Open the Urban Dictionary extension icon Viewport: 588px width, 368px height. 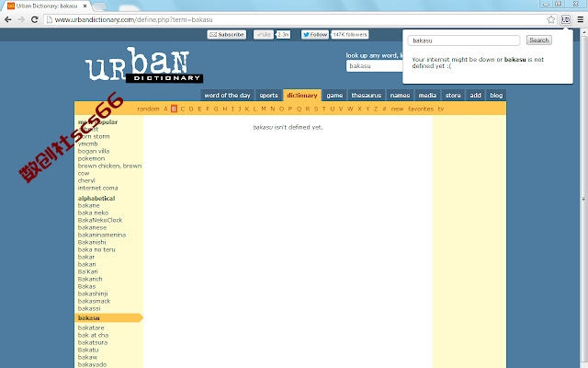point(566,19)
